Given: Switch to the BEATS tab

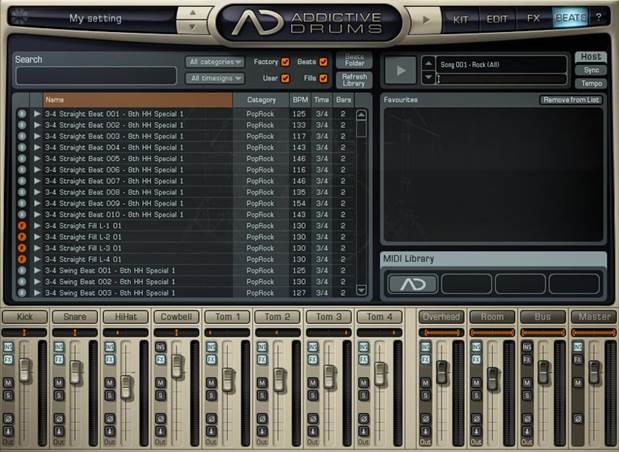Looking at the screenshot, I should click(570, 18).
